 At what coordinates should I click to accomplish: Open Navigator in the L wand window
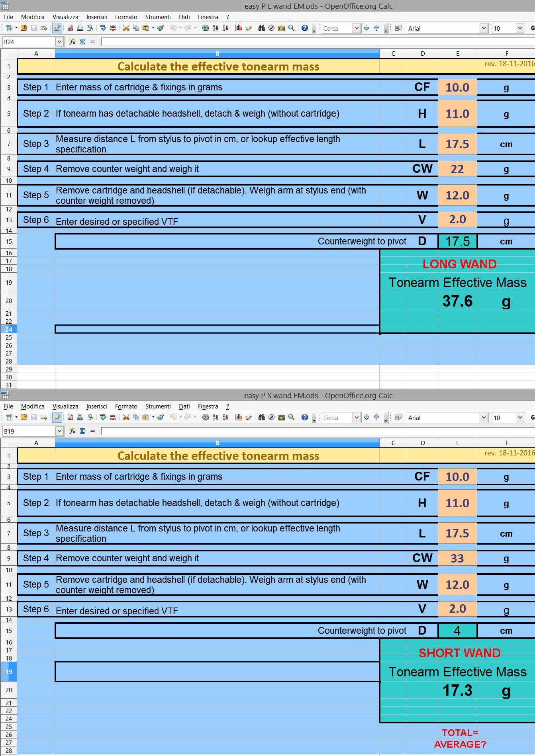(x=272, y=28)
